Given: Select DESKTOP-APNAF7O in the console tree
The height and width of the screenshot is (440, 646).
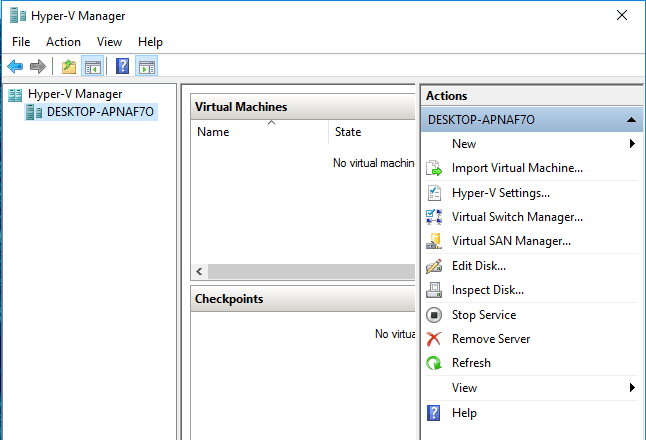Looking at the screenshot, I should [101, 112].
